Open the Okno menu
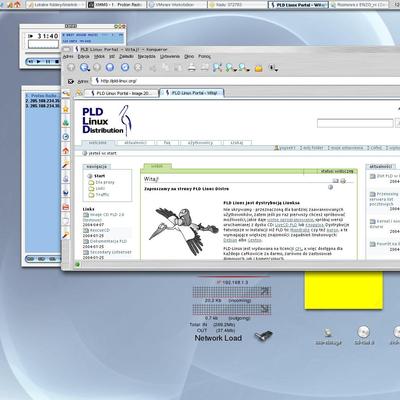400x400 pixels. 189,57
